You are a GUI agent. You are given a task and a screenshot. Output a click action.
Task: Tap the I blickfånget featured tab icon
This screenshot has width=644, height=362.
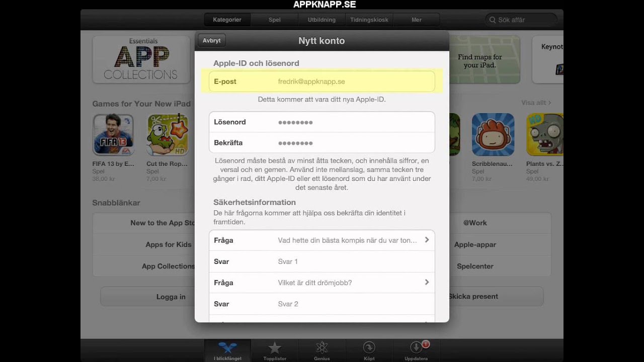click(227, 347)
